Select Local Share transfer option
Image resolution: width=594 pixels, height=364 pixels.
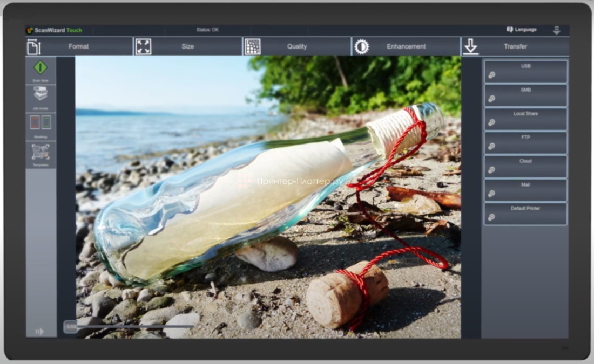tap(525, 119)
